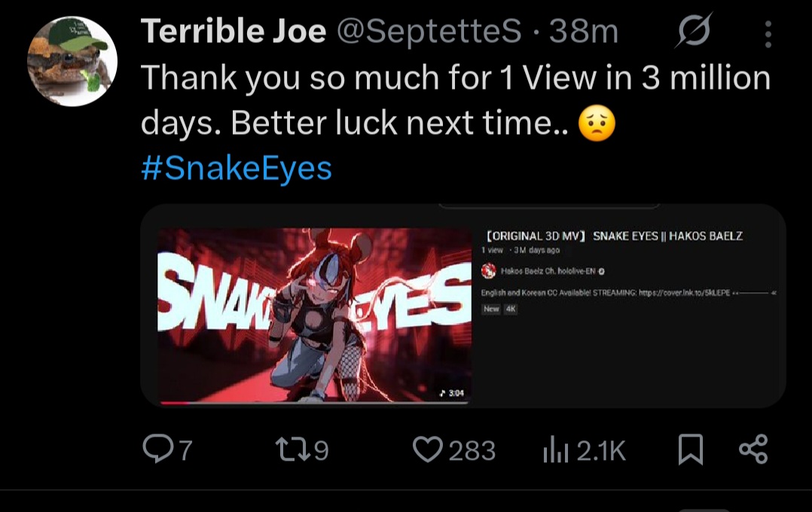Click the Terrible Joe display name
Viewport: 812px width, 512px height.
[x=233, y=32]
